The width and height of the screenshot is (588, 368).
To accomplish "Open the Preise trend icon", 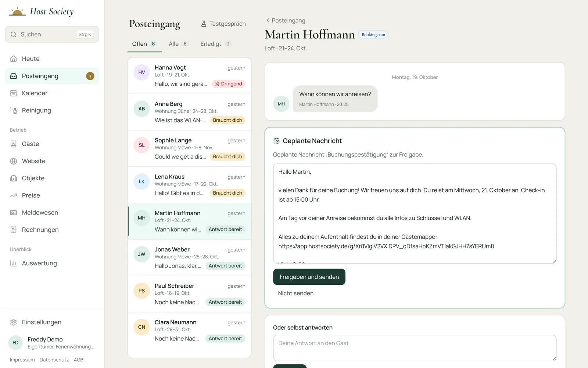I will [14, 195].
